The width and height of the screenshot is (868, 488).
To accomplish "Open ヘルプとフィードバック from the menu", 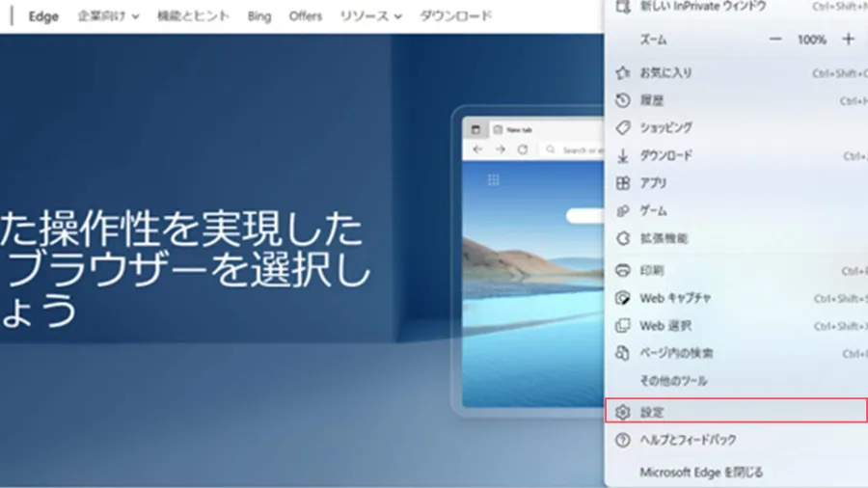I will [736, 440].
